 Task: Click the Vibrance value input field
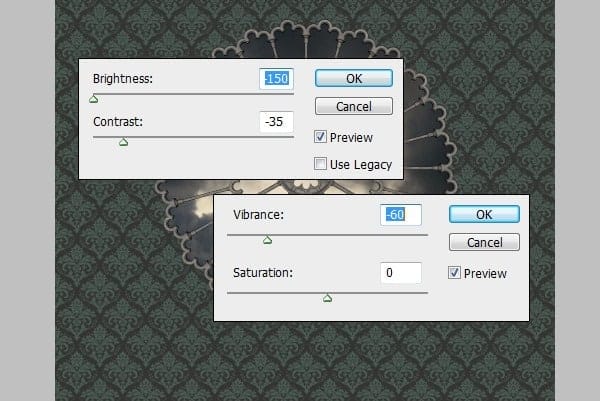(x=401, y=214)
